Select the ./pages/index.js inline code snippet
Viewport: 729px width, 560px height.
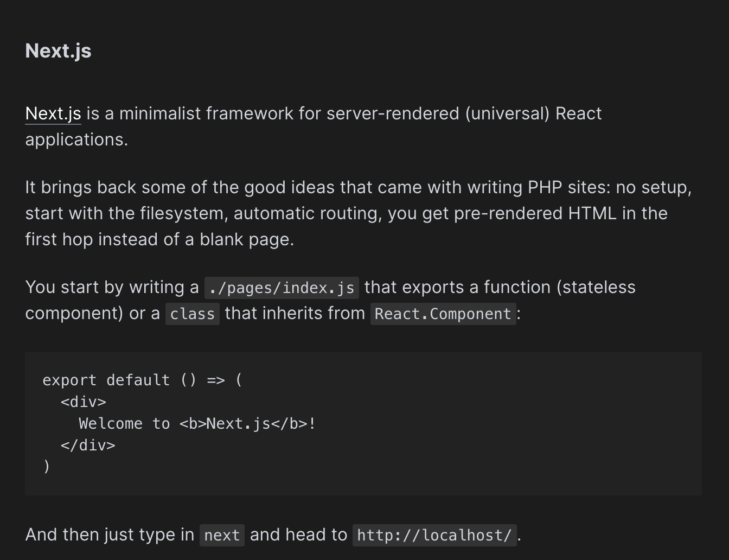[282, 287]
